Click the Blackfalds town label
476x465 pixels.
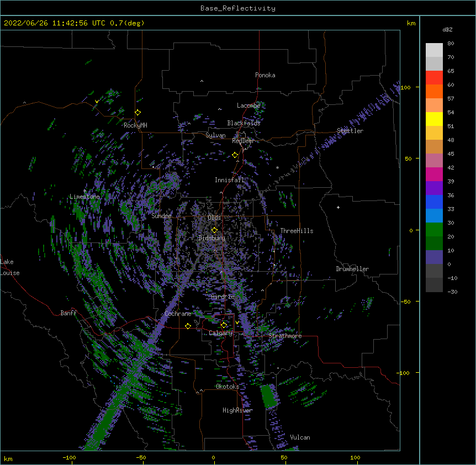point(244,123)
